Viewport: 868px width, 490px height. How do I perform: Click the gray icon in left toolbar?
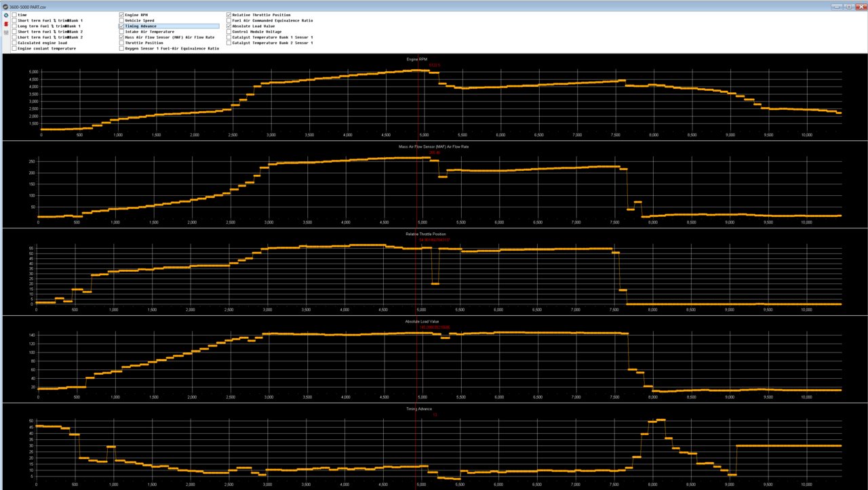click(5, 32)
